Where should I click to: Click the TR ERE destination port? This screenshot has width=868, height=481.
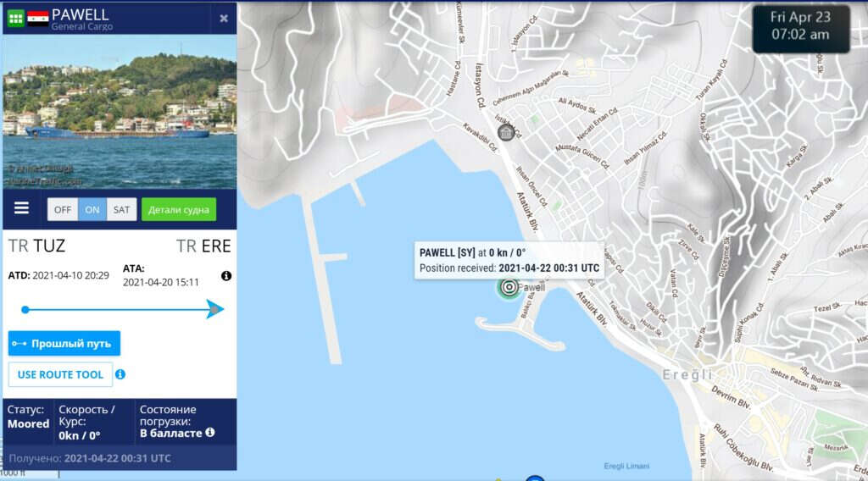coord(203,246)
